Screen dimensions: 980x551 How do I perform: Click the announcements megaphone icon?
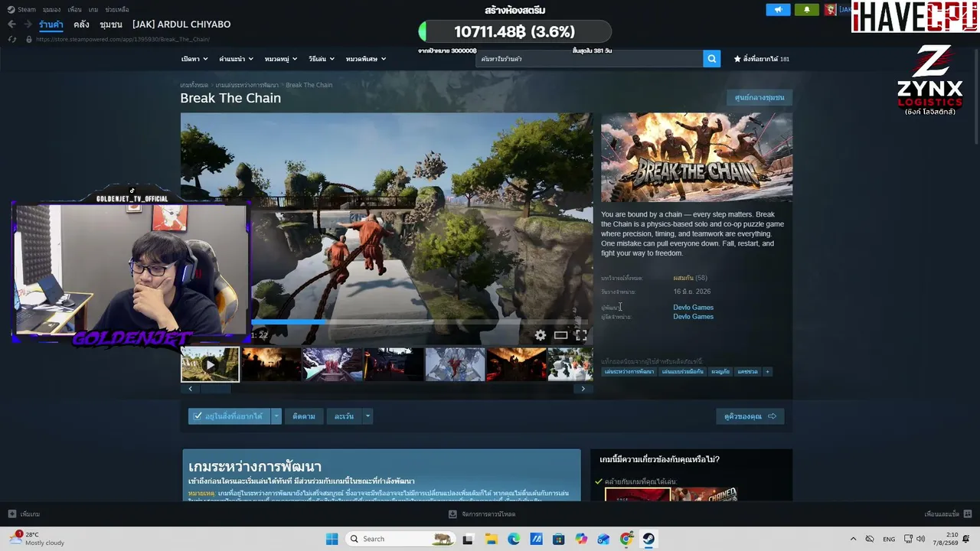click(x=778, y=10)
